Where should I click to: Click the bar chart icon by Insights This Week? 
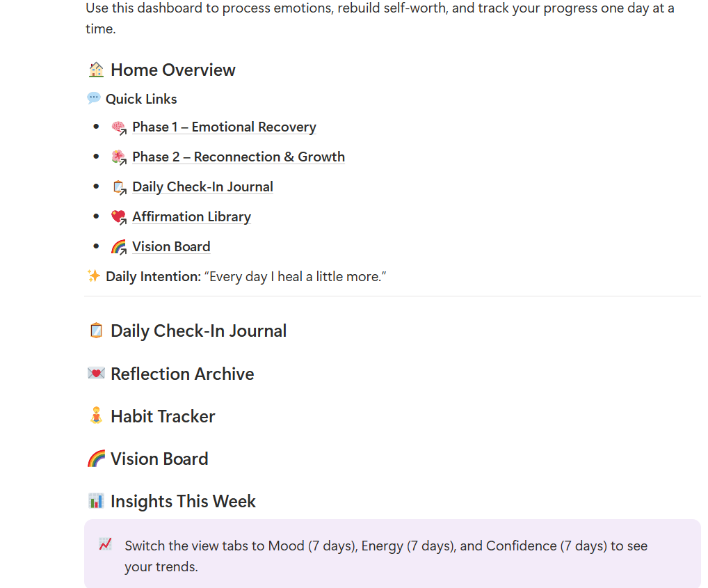[96, 501]
